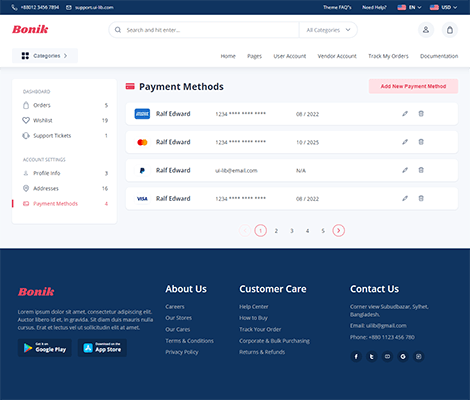Edit the Amex card entry

405,114
